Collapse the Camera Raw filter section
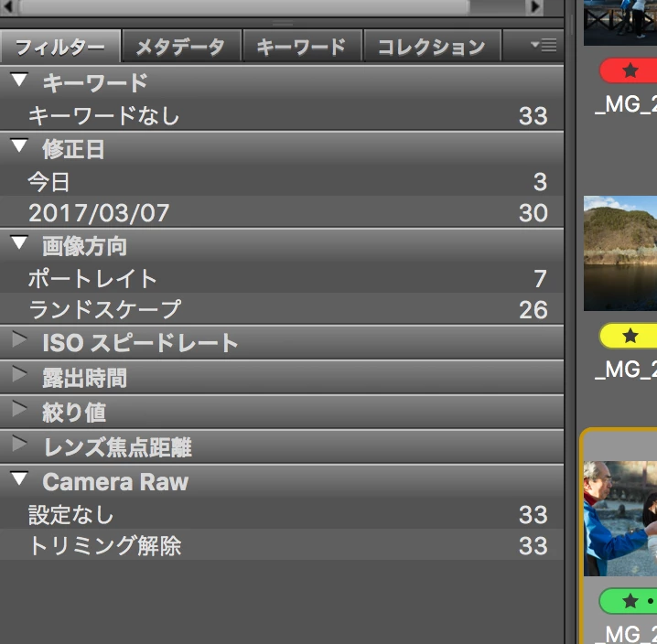657x644 pixels. [x=19, y=478]
